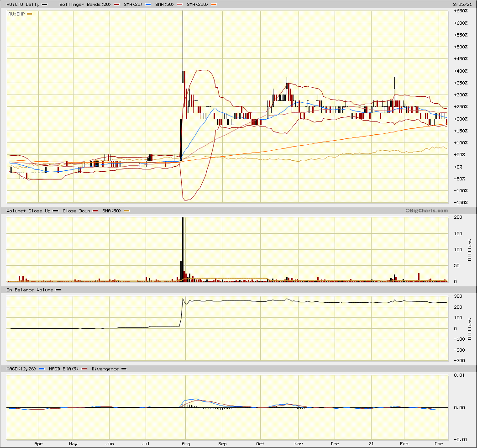Click the SMA(20) legend label

(133, 5)
